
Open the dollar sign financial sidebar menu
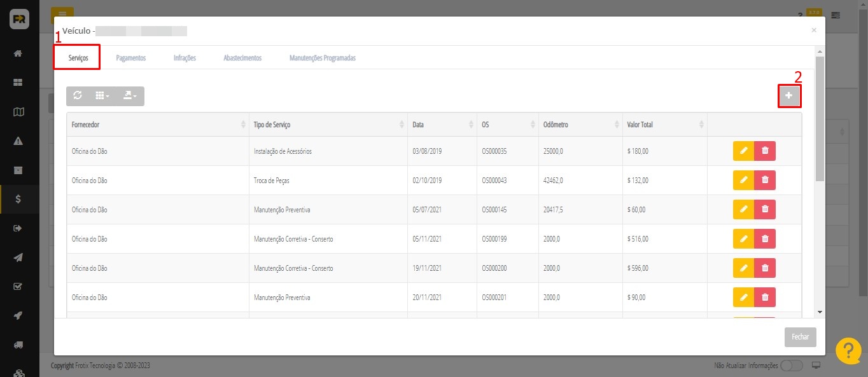point(18,199)
